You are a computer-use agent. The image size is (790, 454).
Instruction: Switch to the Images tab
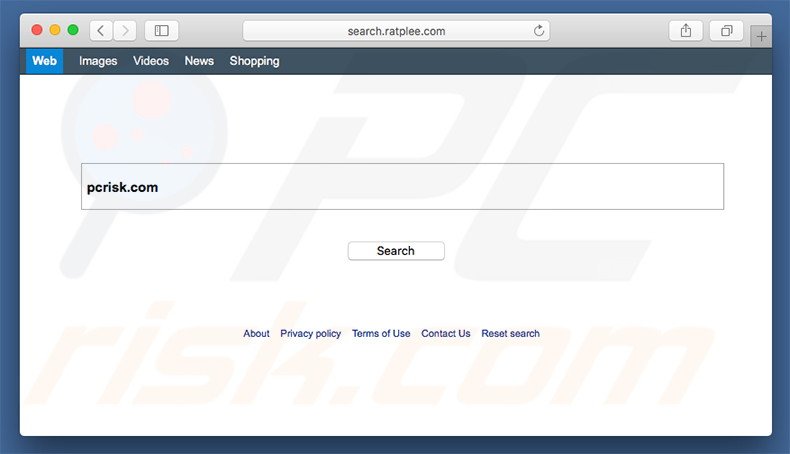pyautogui.click(x=98, y=61)
